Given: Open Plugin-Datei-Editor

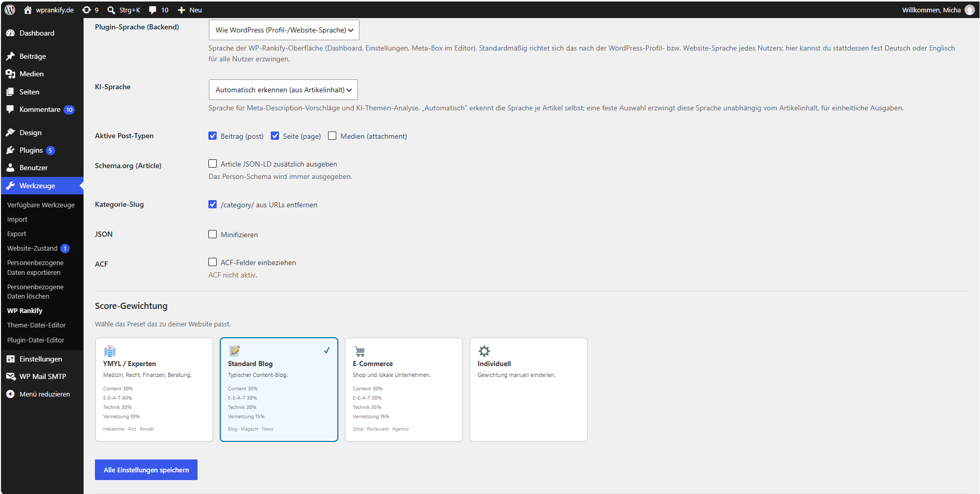Looking at the screenshot, I should [x=36, y=340].
